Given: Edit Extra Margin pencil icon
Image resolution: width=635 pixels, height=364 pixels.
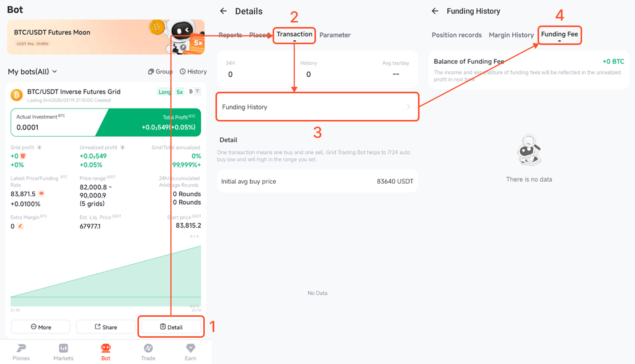Looking at the screenshot, I should click(21, 226).
